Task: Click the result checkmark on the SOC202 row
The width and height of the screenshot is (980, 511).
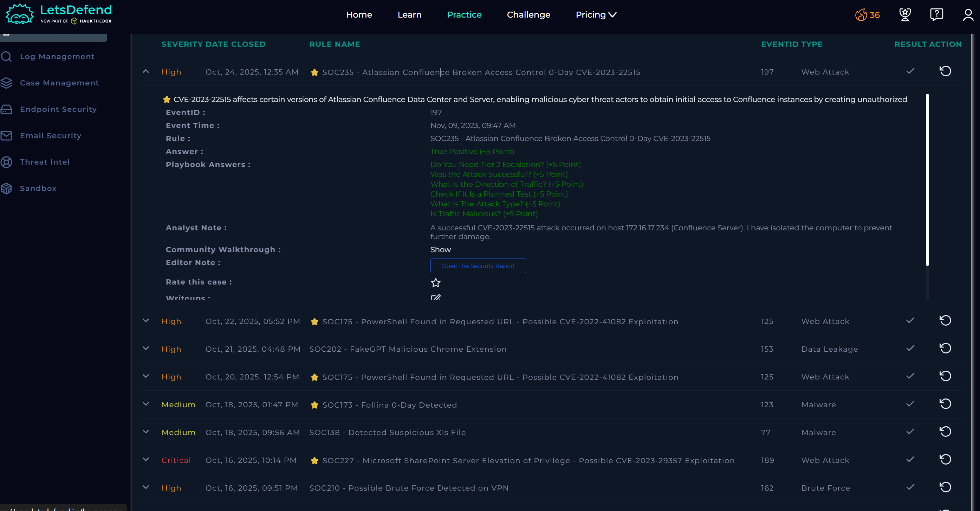Action: pyautogui.click(x=910, y=349)
